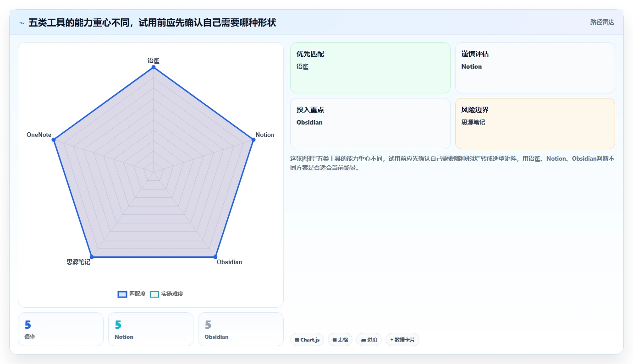Toggle the 匹配度 legend entry
Screen dimensions: 633x364
point(132,294)
